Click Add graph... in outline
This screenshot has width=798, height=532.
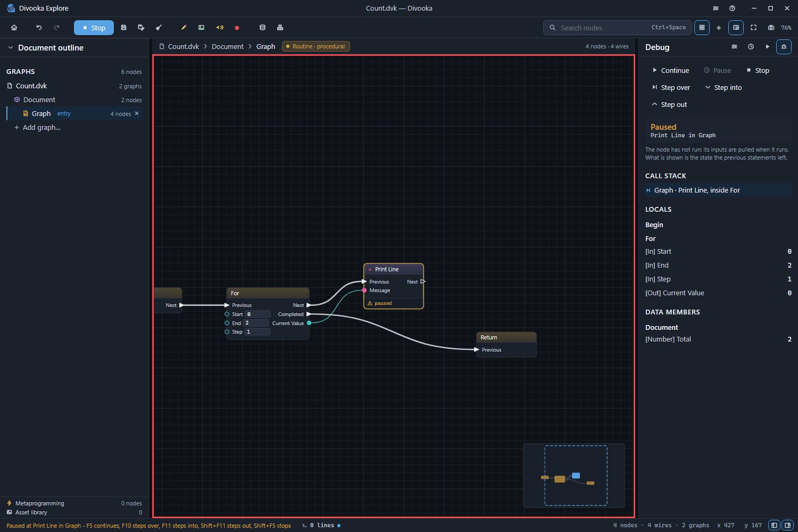coord(41,127)
